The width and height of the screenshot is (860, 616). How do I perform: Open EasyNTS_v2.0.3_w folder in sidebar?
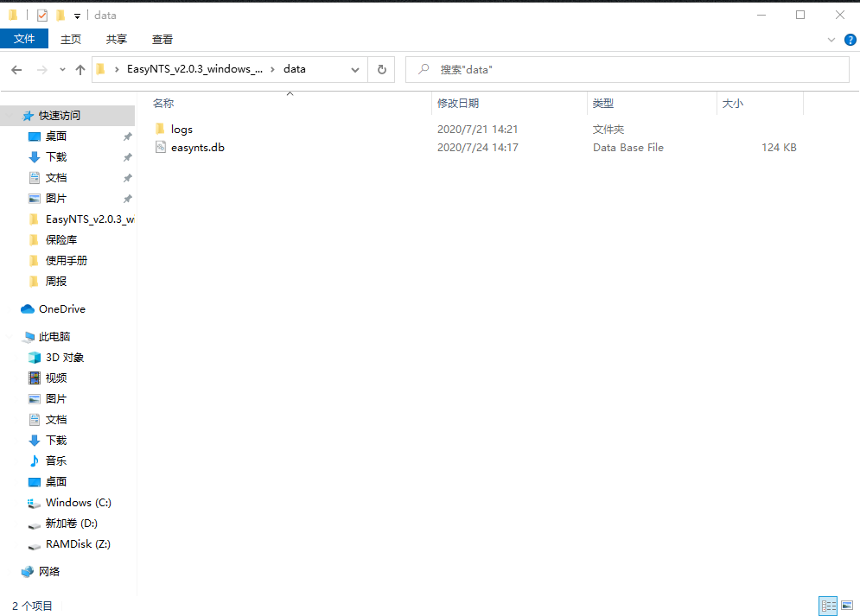[89, 219]
